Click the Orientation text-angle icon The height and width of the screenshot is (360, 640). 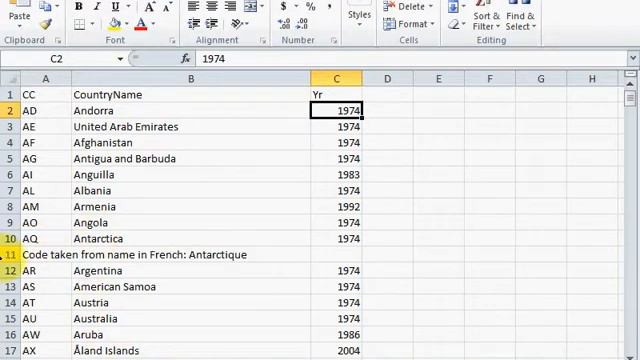pos(237,24)
